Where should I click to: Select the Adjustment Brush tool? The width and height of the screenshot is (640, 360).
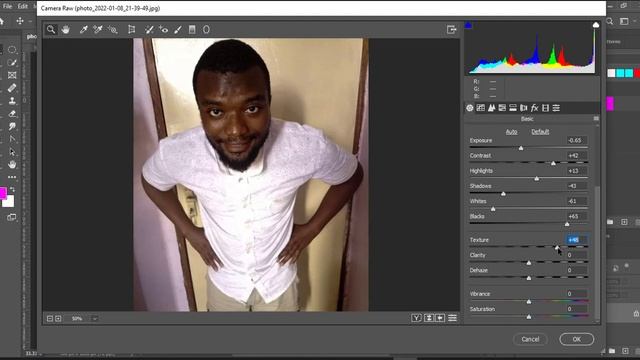pos(178,29)
